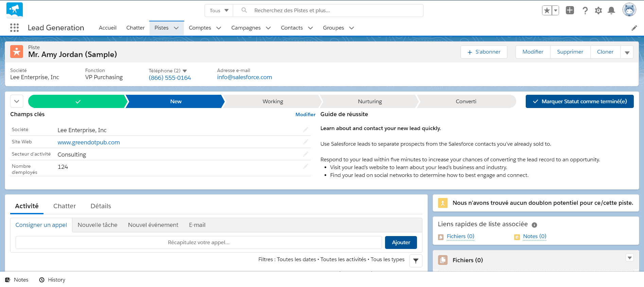
Task: Open the Fichiers card actions dropdown
Action: 630,258
